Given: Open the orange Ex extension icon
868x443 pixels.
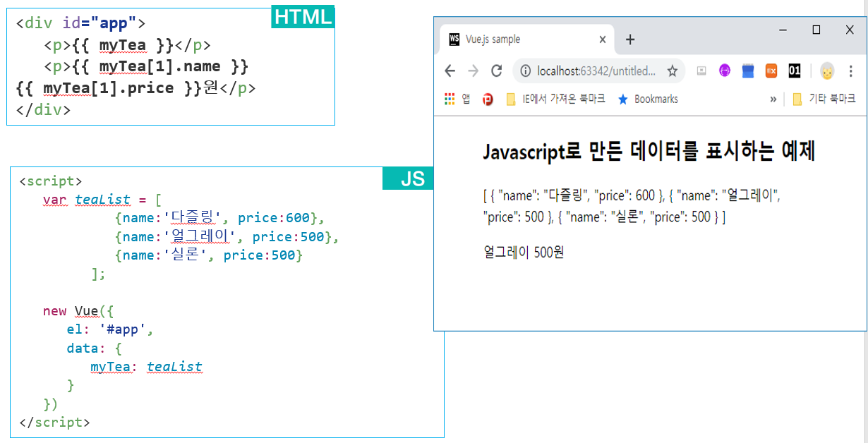Looking at the screenshot, I should point(771,71).
